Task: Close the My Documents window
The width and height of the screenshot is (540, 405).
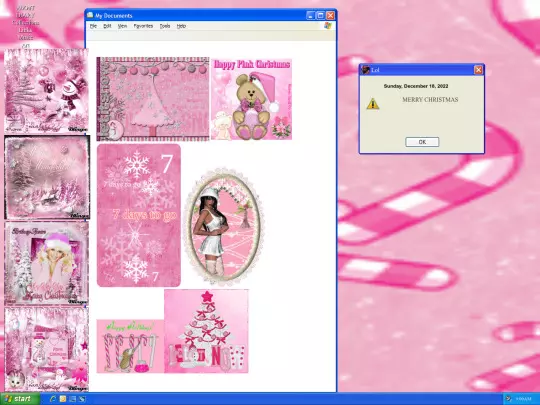Action: click(x=330, y=15)
